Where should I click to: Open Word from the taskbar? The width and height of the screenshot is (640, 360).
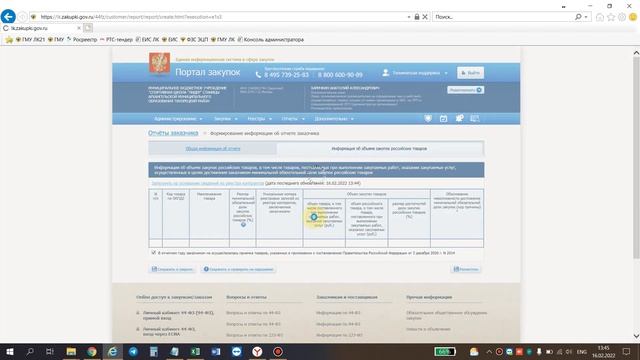[x=216, y=351]
